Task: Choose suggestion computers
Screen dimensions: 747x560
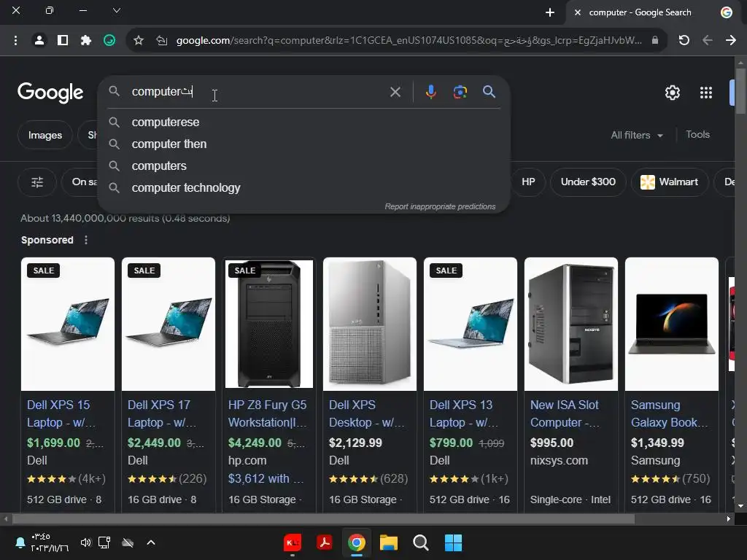Action: [x=304, y=166]
